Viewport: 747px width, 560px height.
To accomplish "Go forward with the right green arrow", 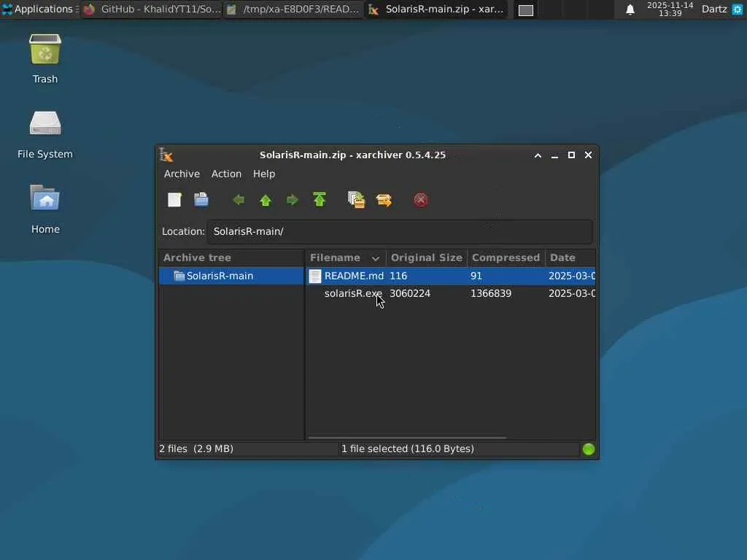I will 292,200.
